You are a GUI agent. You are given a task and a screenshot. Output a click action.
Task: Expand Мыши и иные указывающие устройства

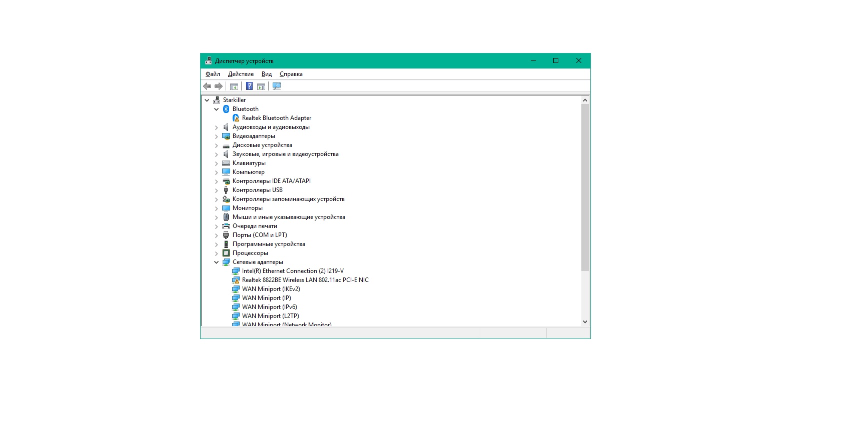(x=216, y=217)
